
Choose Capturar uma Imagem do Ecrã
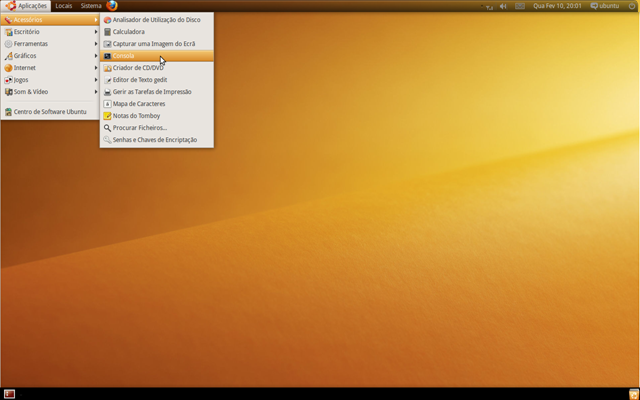(x=157, y=44)
